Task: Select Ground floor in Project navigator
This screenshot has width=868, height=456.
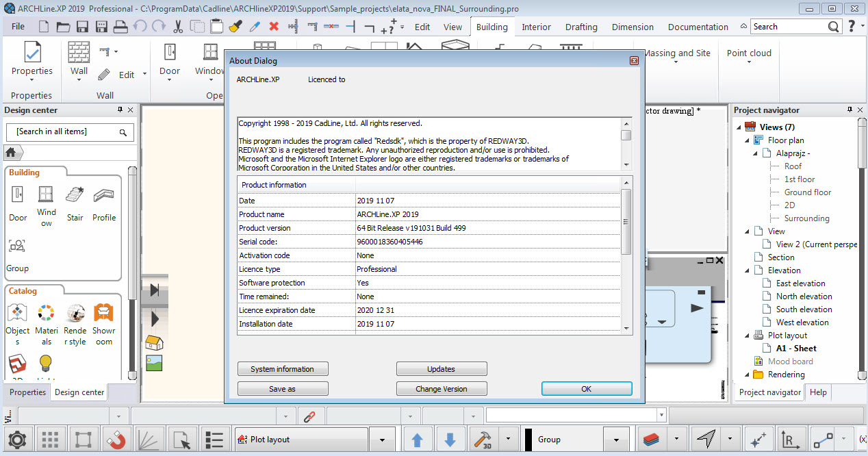Action: pyautogui.click(x=808, y=192)
